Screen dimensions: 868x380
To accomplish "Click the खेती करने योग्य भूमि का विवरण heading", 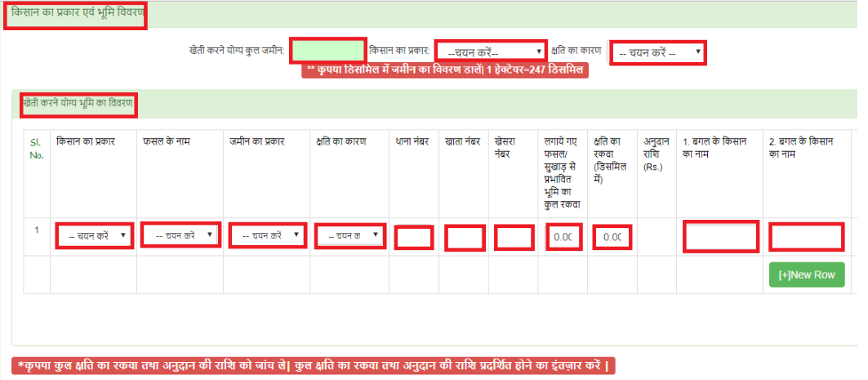I will point(78,102).
